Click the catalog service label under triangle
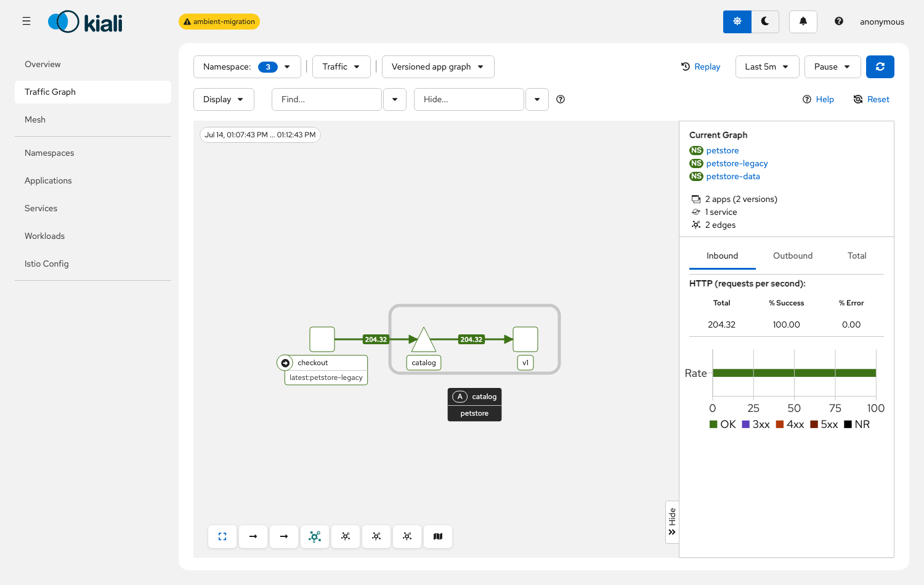Screen dimensions: 924x585 tap(424, 363)
